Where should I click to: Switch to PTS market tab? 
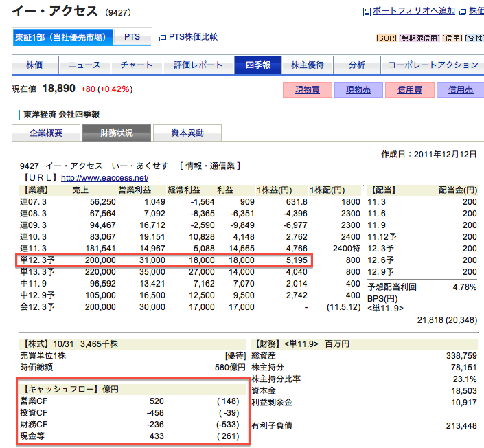point(132,37)
